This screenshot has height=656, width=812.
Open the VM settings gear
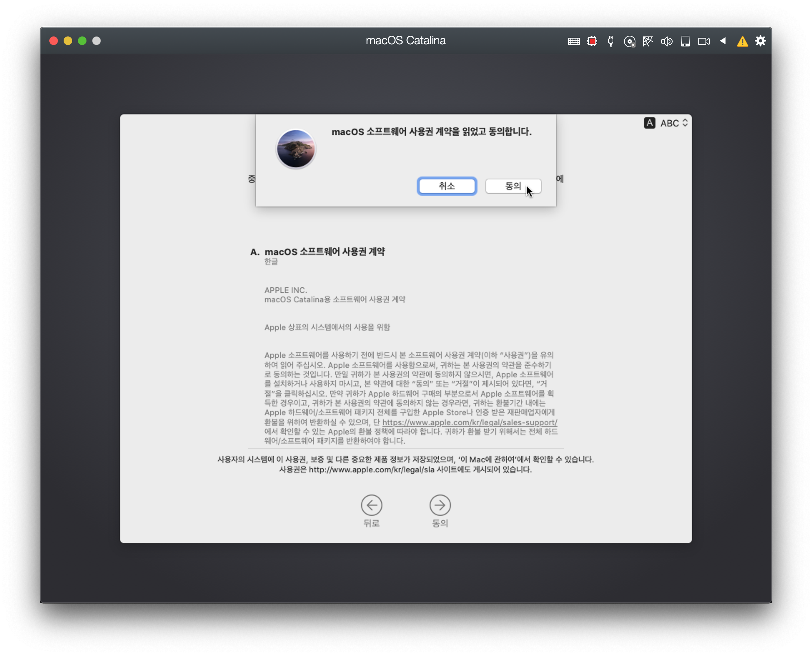coord(760,41)
